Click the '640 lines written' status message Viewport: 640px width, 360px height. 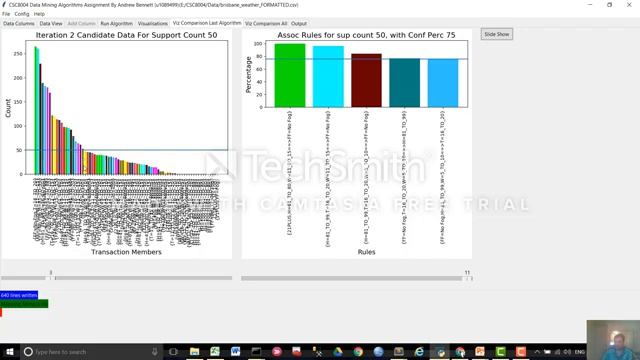(x=19, y=295)
